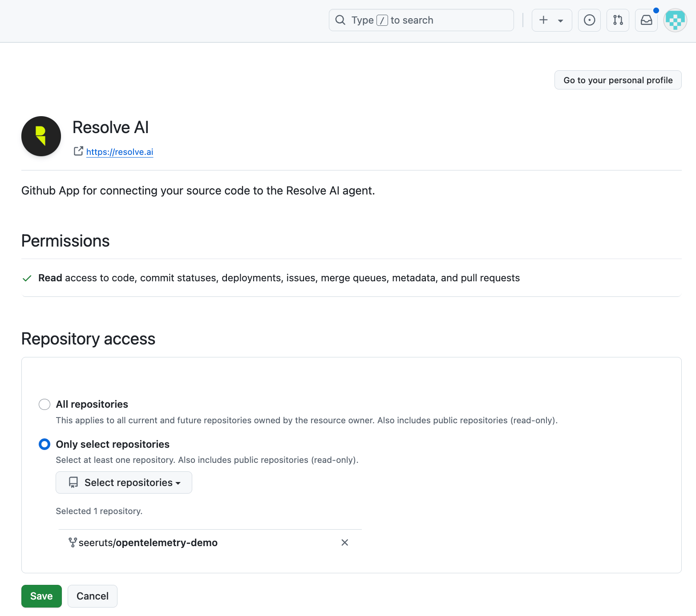
Task: Click the 'Resolve AI' app title
Action: (x=110, y=127)
